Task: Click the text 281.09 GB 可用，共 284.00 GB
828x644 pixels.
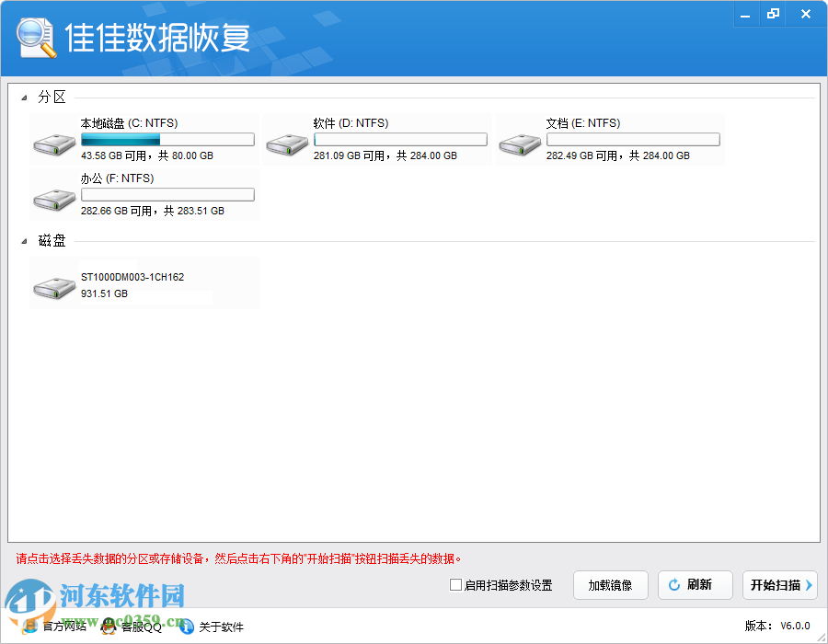Action: click(x=385, y=155)
